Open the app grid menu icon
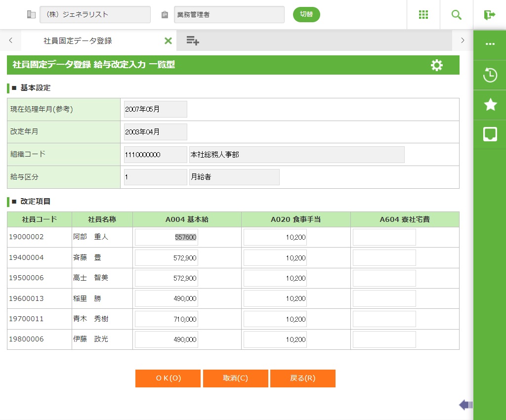506x420 pixels. pyautogui.click(x=423, y=15)
